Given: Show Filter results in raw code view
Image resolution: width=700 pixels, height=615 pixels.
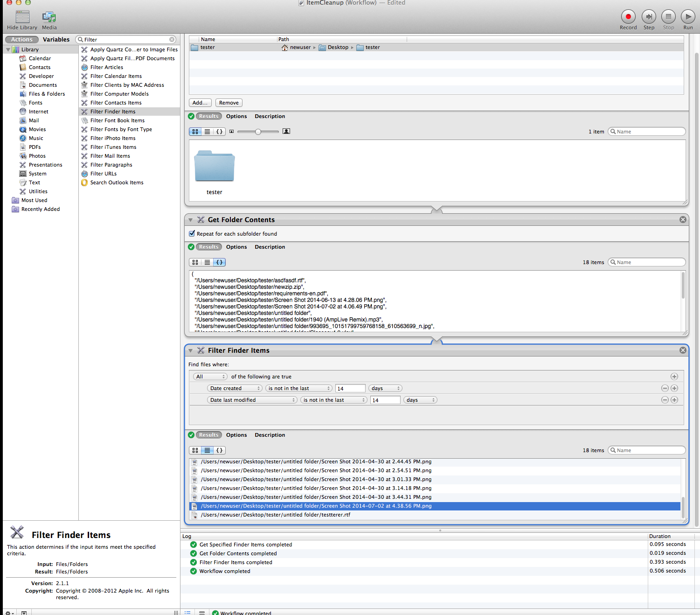Looking at the screenshot, I should [219, 450].
